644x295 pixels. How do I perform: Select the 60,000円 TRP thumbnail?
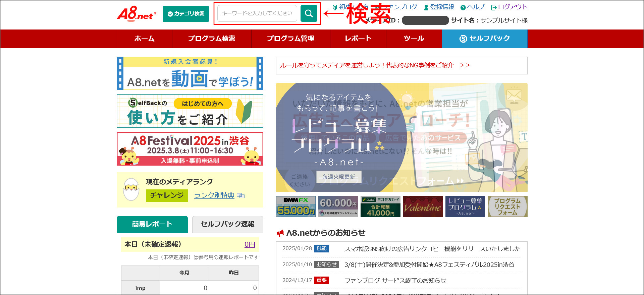tap(338, 206)
